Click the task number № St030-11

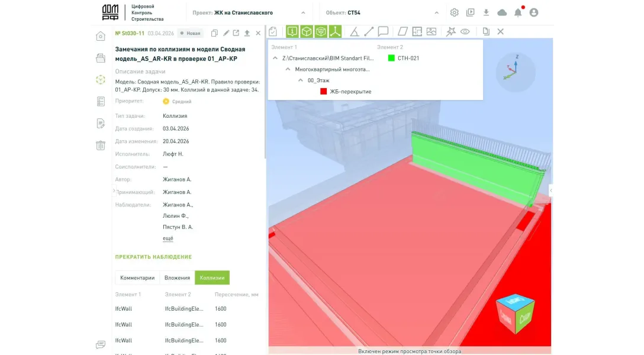130,33
